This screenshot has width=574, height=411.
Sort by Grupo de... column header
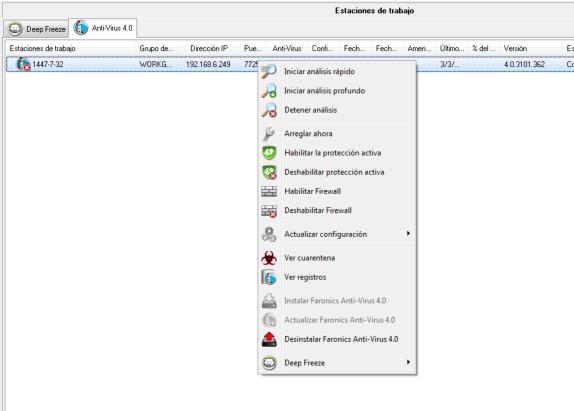156,48
